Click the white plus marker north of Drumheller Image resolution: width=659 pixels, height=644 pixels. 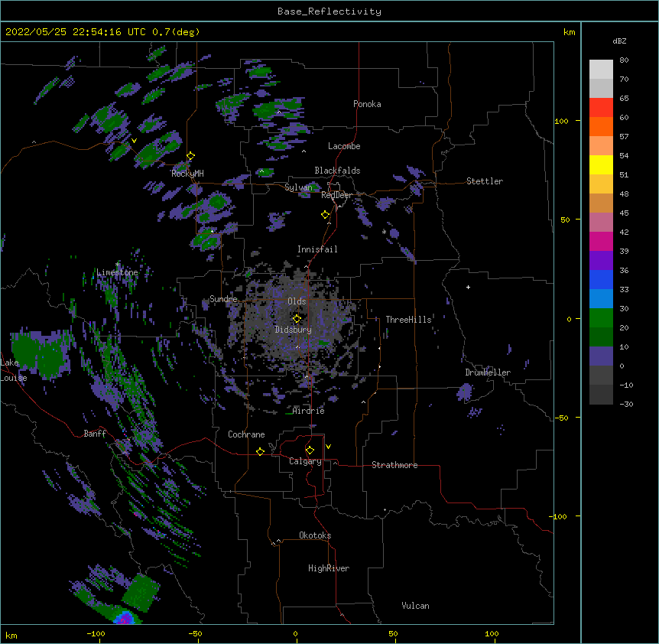point(468,287)
